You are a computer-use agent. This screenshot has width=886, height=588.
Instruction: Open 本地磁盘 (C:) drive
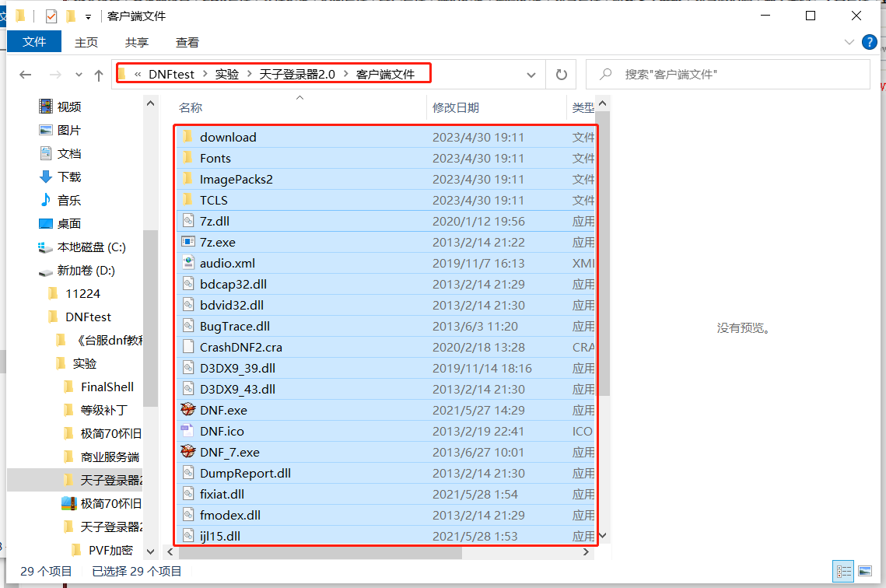tap(92, 247)
